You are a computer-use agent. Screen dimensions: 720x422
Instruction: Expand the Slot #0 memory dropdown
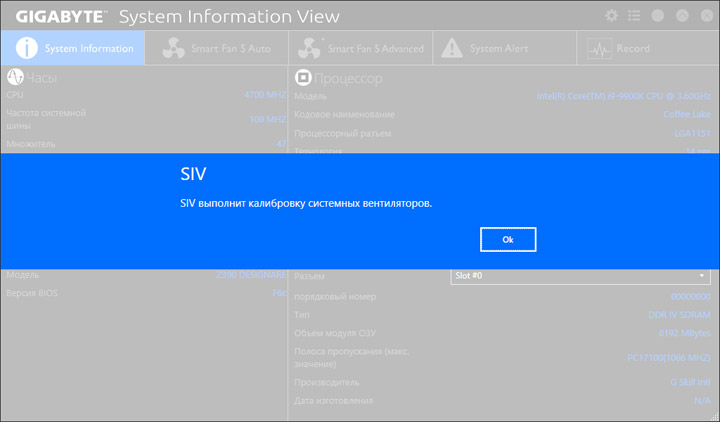coord(580,276)
